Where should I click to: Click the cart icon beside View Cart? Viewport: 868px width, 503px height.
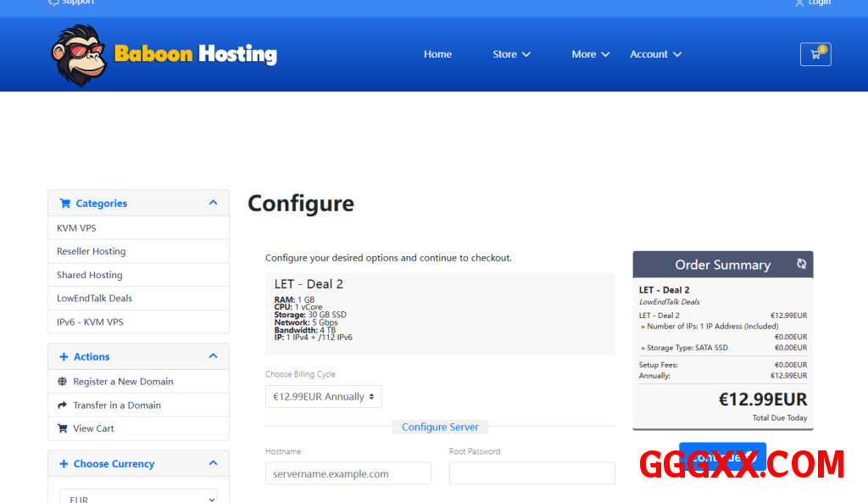(x=62, y=428)
